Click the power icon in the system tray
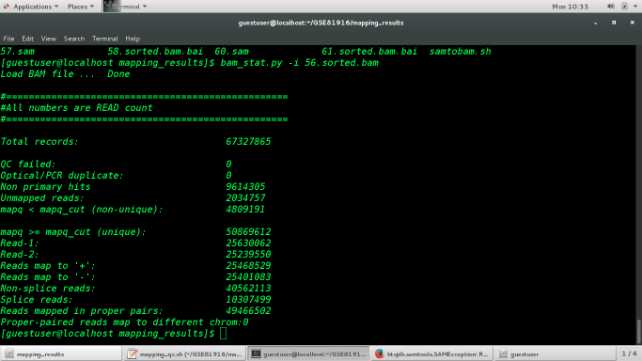 [624, 6]
